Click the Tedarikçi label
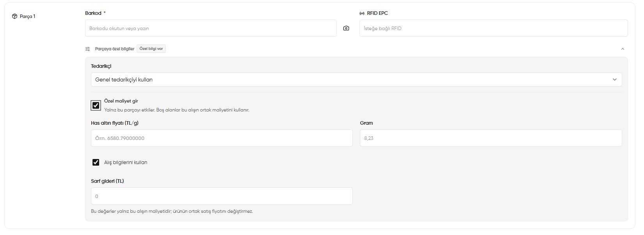Viewport: 644px width, 235px height. point(101,66)
